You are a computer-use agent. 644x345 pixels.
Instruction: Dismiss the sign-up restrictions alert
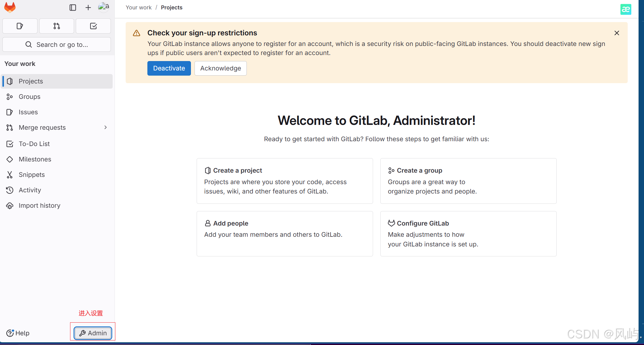[x=617, y=33]
